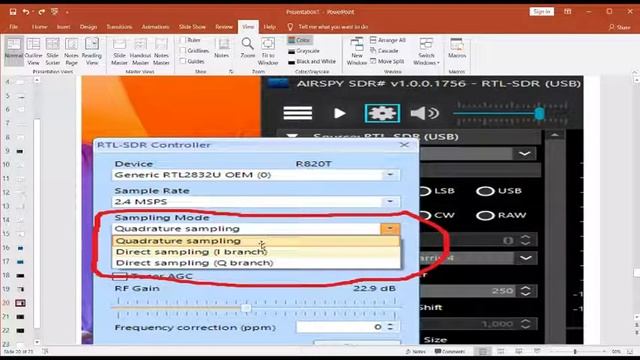Open Switch Windows dropdown
This screenshot has width=640, height=360.
[426, 51]
